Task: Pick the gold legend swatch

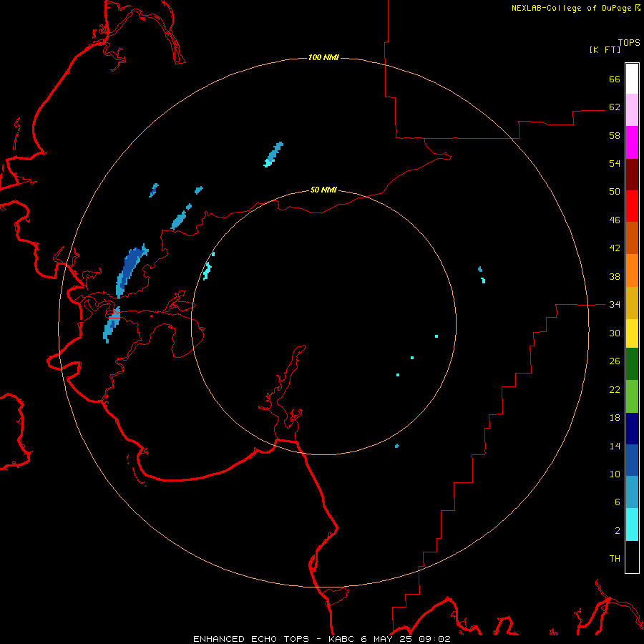Action: [x=632, y=303]
